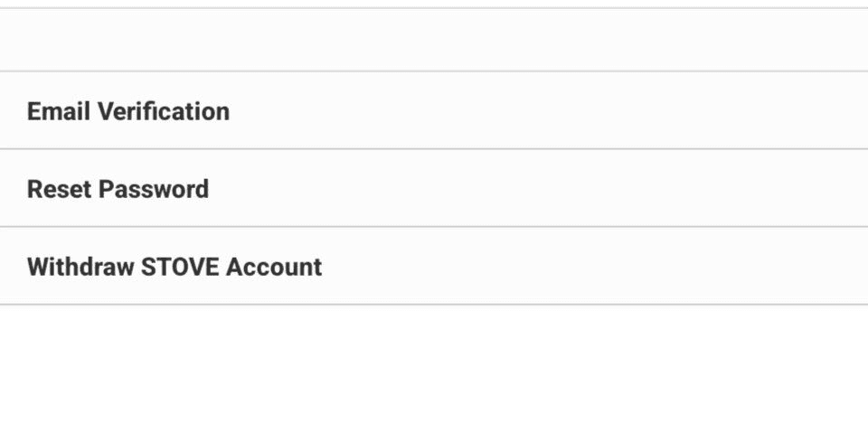Choose Withdraw STOVE Account from the list

(434, 266)
